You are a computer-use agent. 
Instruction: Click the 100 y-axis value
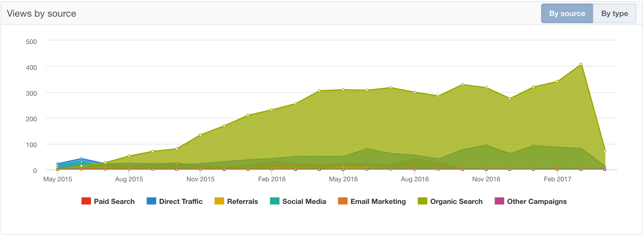[31, 145]
